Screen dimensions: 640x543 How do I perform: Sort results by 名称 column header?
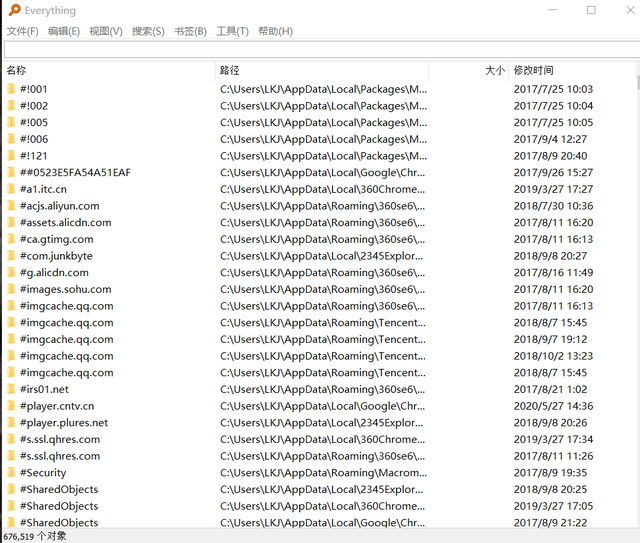point(109,70)
